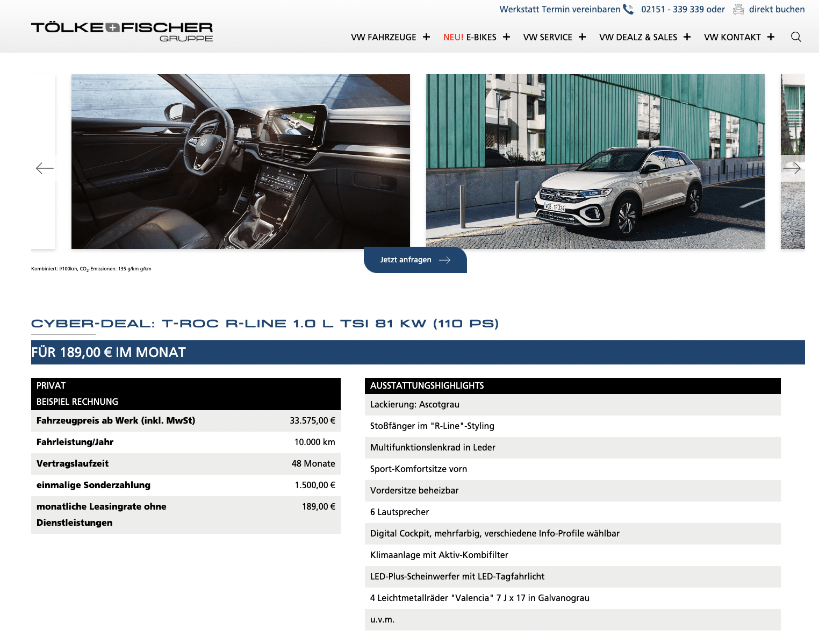Click the AUSSTATTUNGSHIGHLIGHTS header
Screen dimensions: 819x644
tap(573, 386)
